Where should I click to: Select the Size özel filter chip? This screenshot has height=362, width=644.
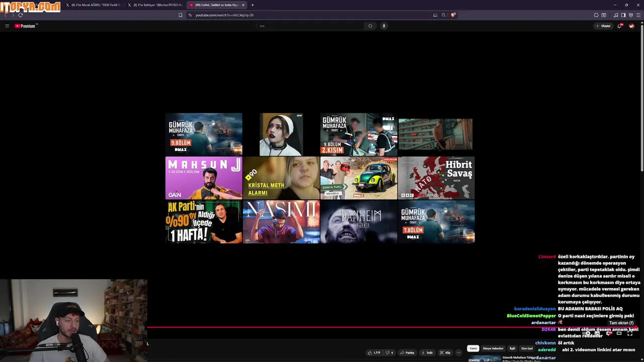click(527, 348)
